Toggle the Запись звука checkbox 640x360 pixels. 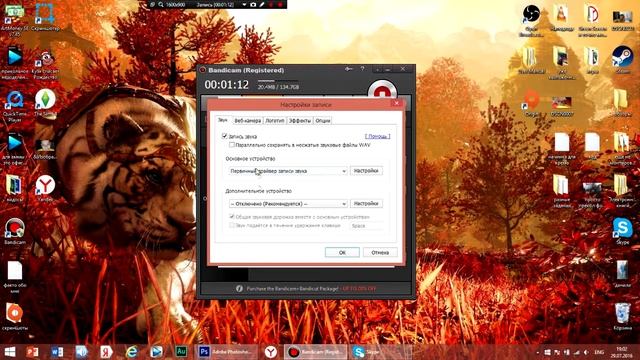click(x=224, y=136)
